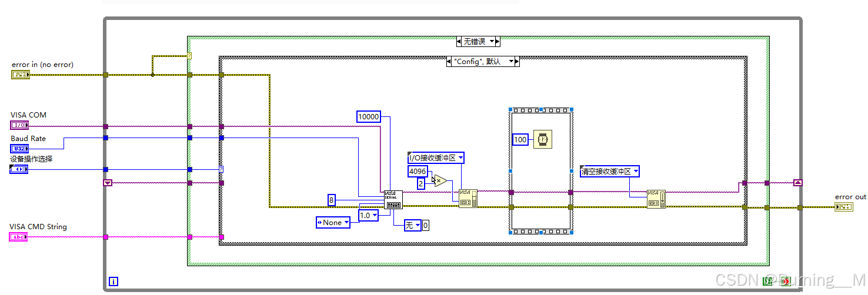This screenshot has height=295, width=868.
Task: Show next case of "Config" structure
Action: [517, 61]
